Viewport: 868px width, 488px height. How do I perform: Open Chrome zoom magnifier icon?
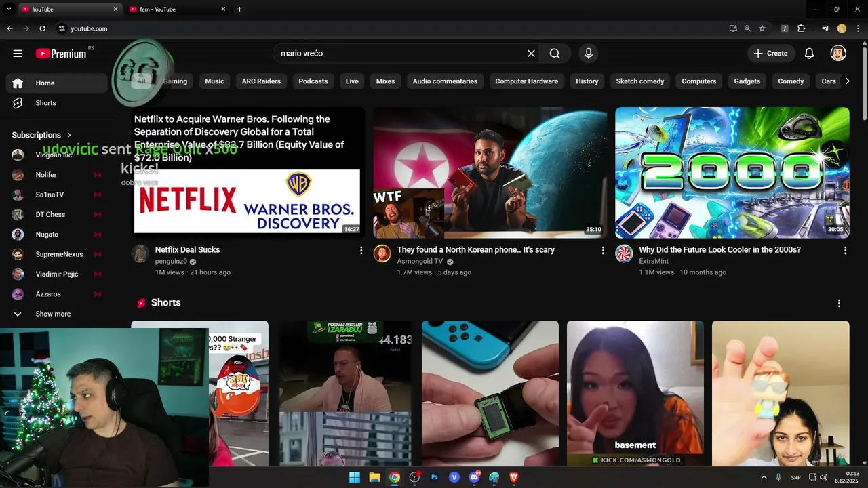coord(747,28)
